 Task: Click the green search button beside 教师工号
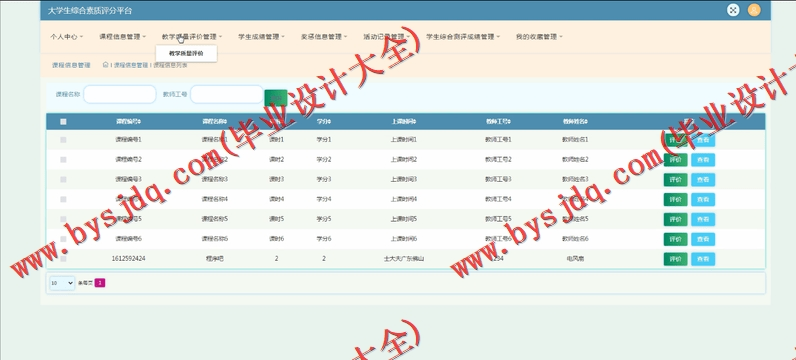276,97
